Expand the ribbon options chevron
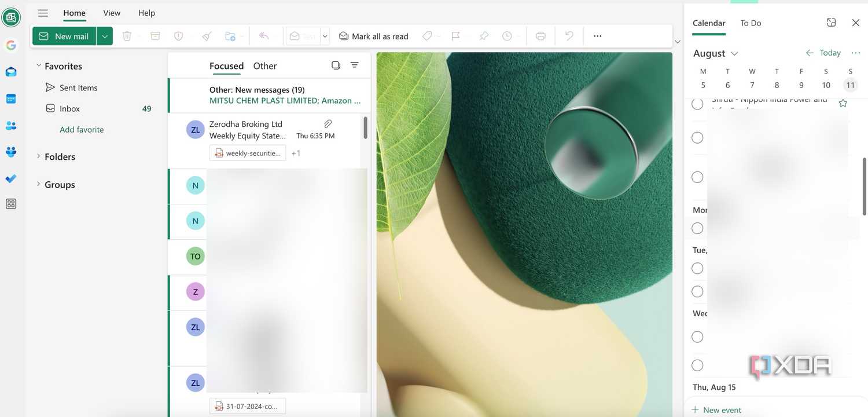Screen dimensions: 868x417 point(678,42)
